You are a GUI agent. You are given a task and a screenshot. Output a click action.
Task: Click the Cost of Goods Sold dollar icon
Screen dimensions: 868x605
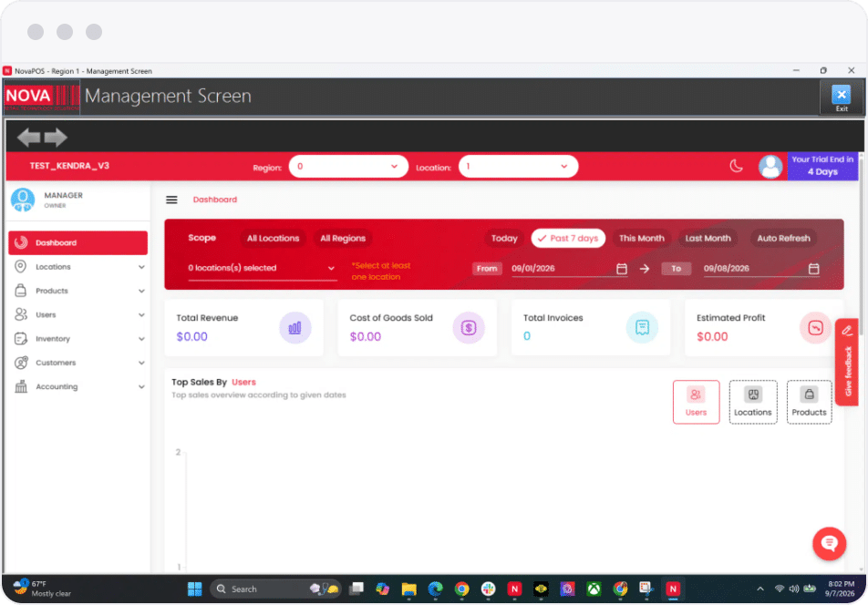469,328
